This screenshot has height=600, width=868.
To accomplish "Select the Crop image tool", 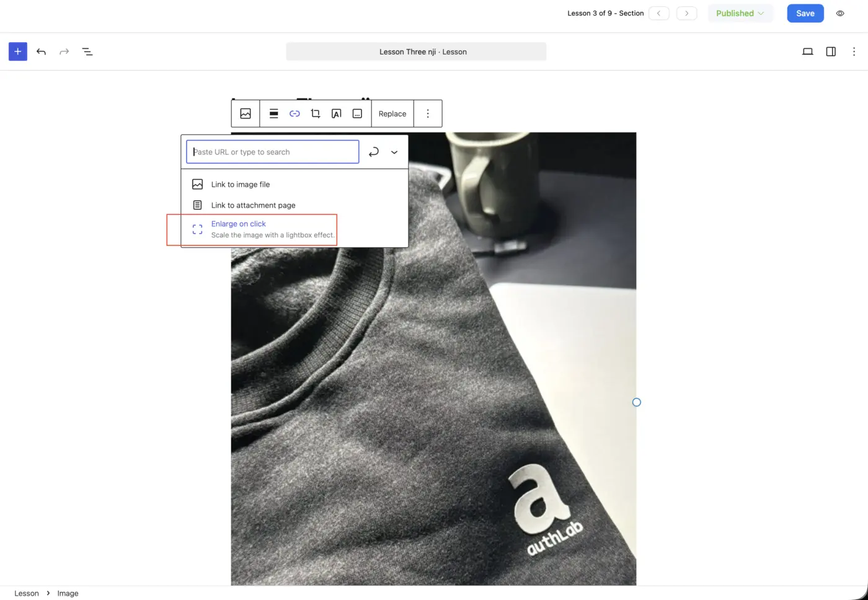I will pos(316,113).
